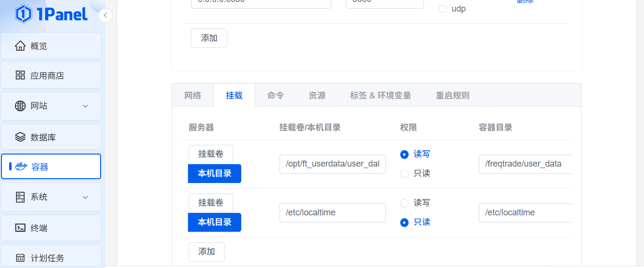Open the 概览 home icon
Viewport: 644px width, 268px height.
(20, 46)
